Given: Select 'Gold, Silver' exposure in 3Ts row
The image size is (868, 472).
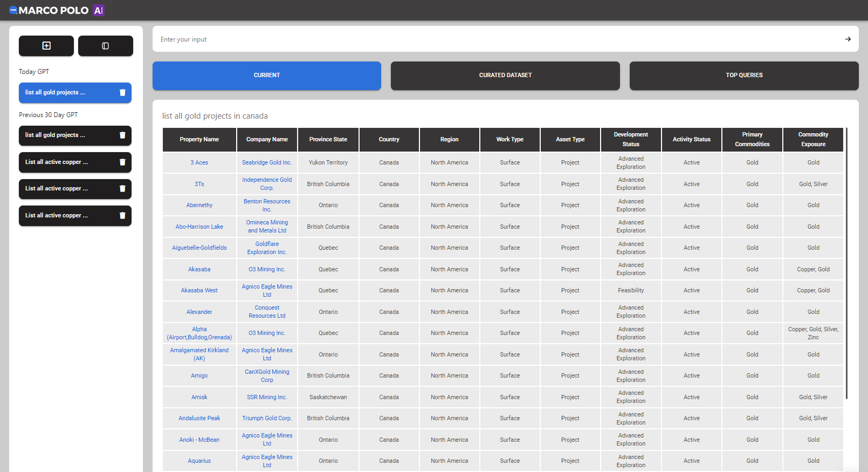Looking at the screenshot, I should pos(813,184).
